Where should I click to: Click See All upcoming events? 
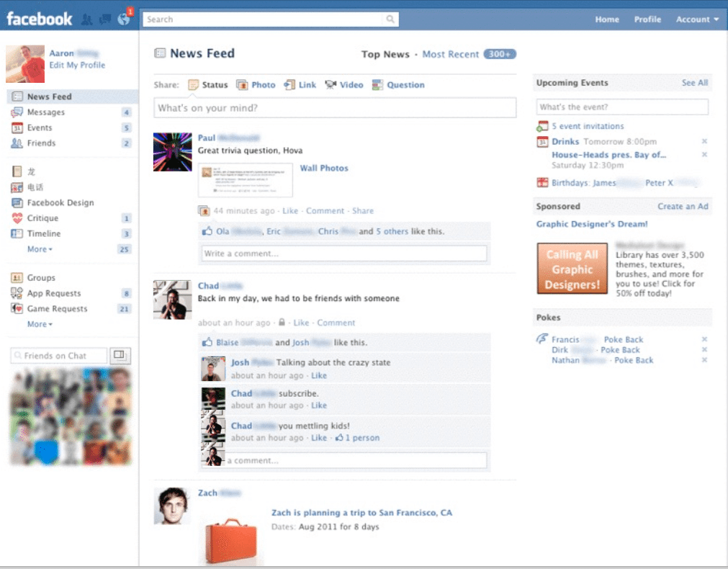tap(695, 83)
